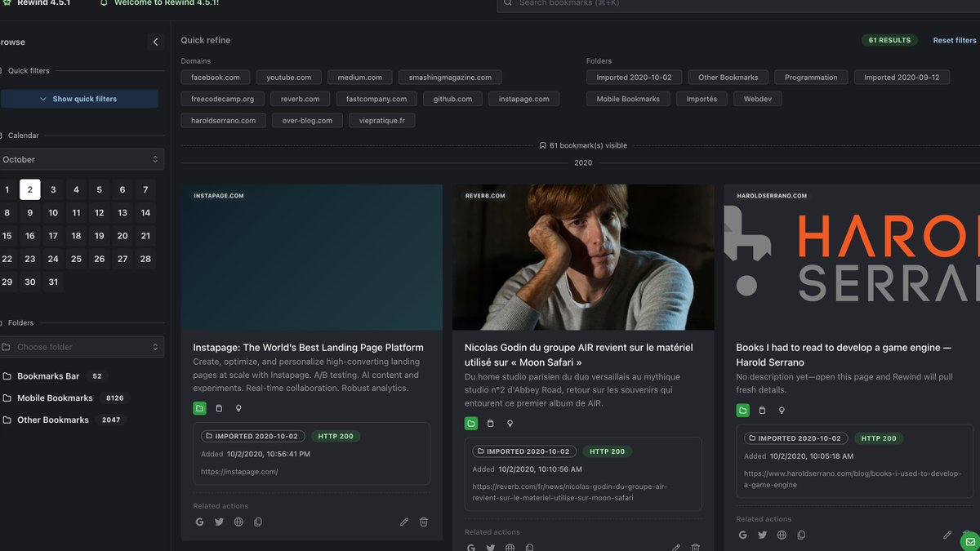Open Instapage: The World's Best Landing Page Platform title
This screenshot has height=551, width=980.
[309, 347]
